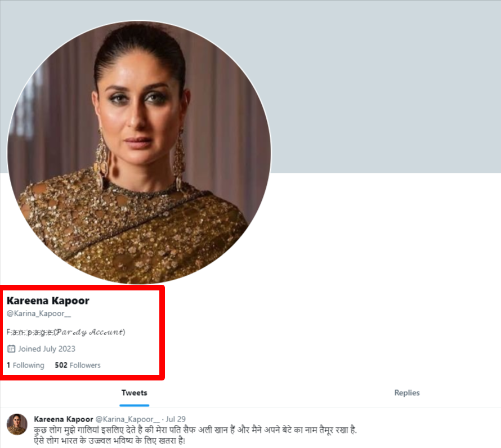Click the Joined July 2023 text
Image resolution: width=501 pixels, height=448 pixels.
click(47, 348)
